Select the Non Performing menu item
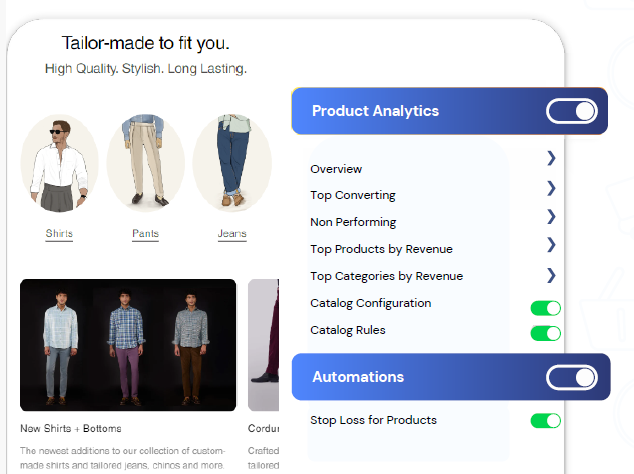The width and height of the screenshot is (634, 474). 353,222
